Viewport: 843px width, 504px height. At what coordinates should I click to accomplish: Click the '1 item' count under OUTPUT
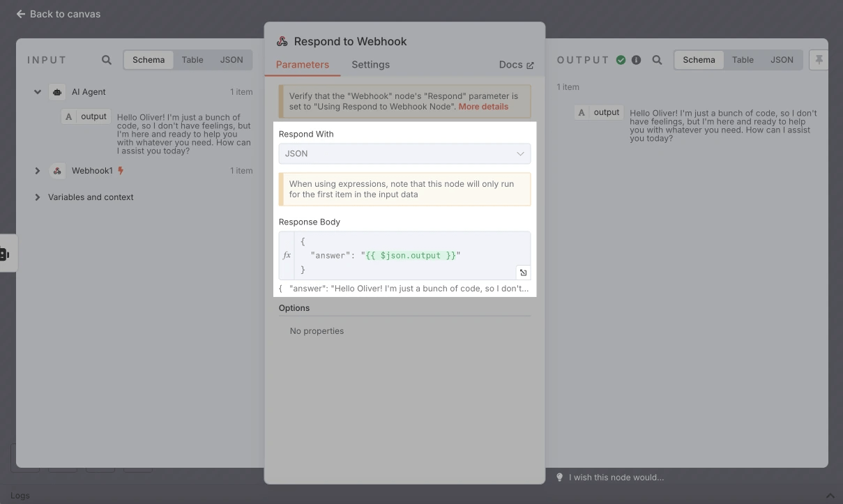coord(568,87)
